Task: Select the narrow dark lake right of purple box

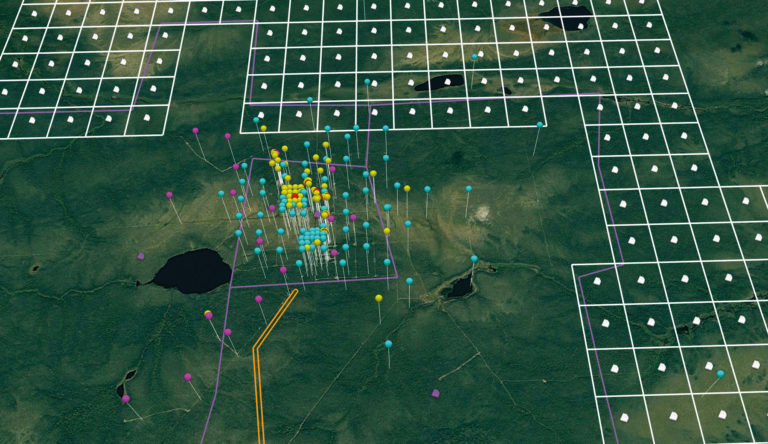Action: (460, 287)
